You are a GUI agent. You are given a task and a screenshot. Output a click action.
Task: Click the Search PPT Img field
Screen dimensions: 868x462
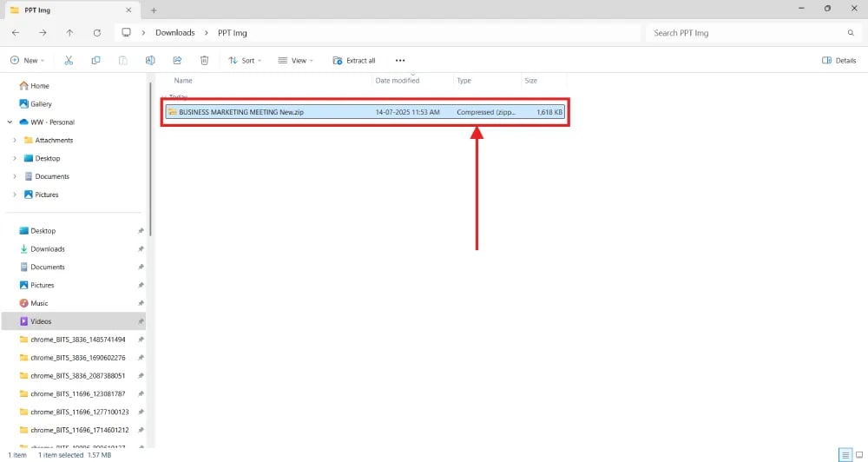point(746,32)
